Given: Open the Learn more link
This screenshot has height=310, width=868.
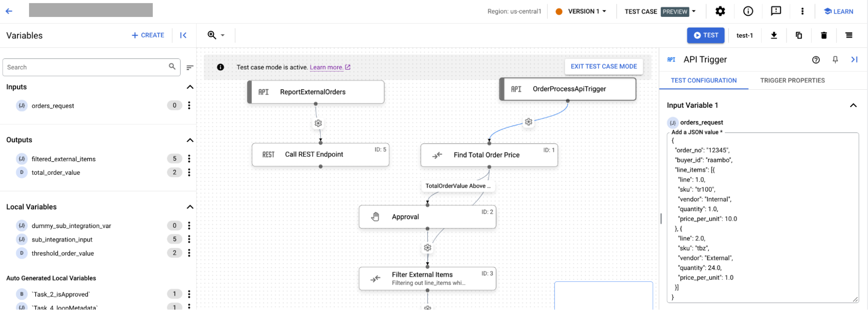Looking at the screenshot, I should coord(327,67).
